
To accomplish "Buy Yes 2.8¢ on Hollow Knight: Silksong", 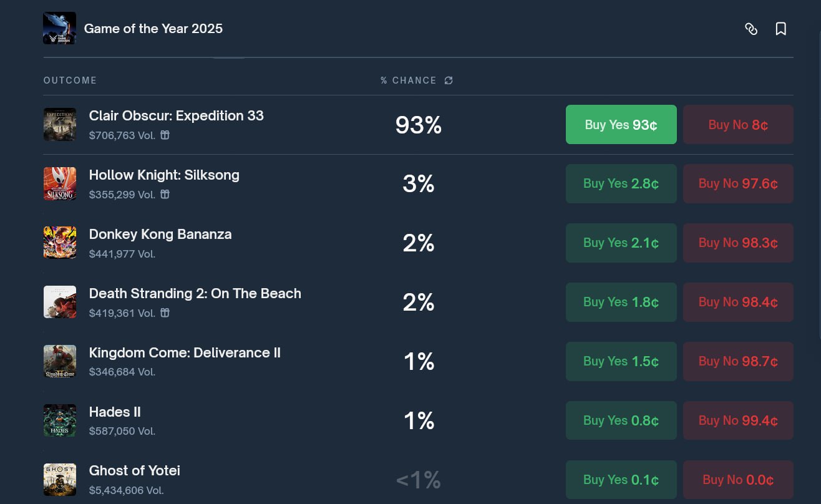I will click(x=621, y=183).
